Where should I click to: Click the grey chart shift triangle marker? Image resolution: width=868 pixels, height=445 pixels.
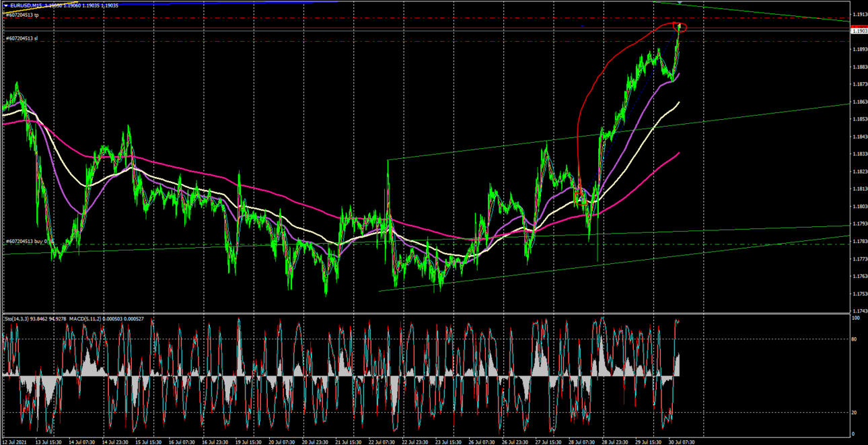click(x=680, y=3)
